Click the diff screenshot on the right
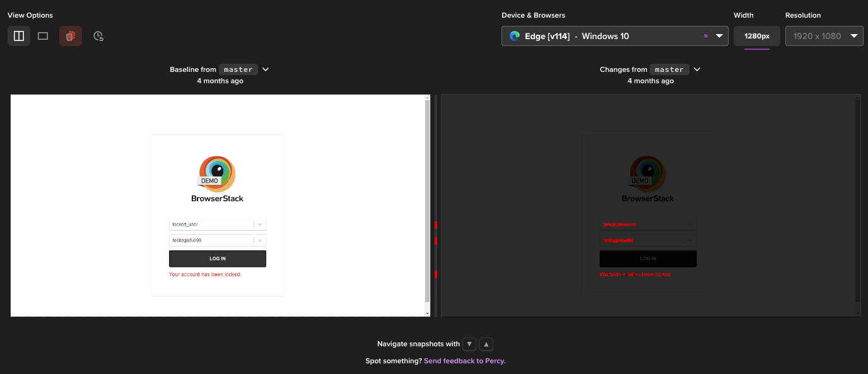Viewport: 868px width, 374px height. [648, 205]
